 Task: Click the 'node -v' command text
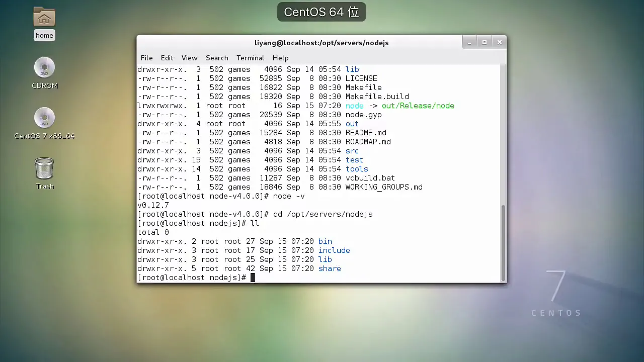(289, 196)
